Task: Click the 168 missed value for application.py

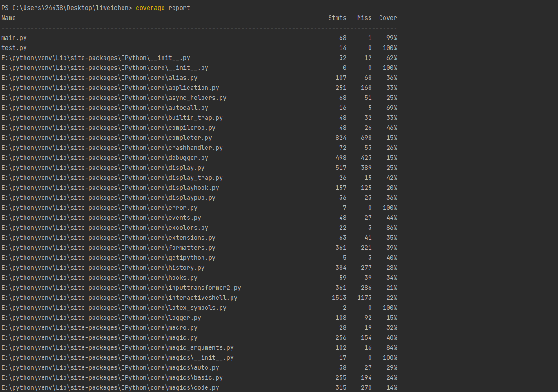Action: coord(366,88)
